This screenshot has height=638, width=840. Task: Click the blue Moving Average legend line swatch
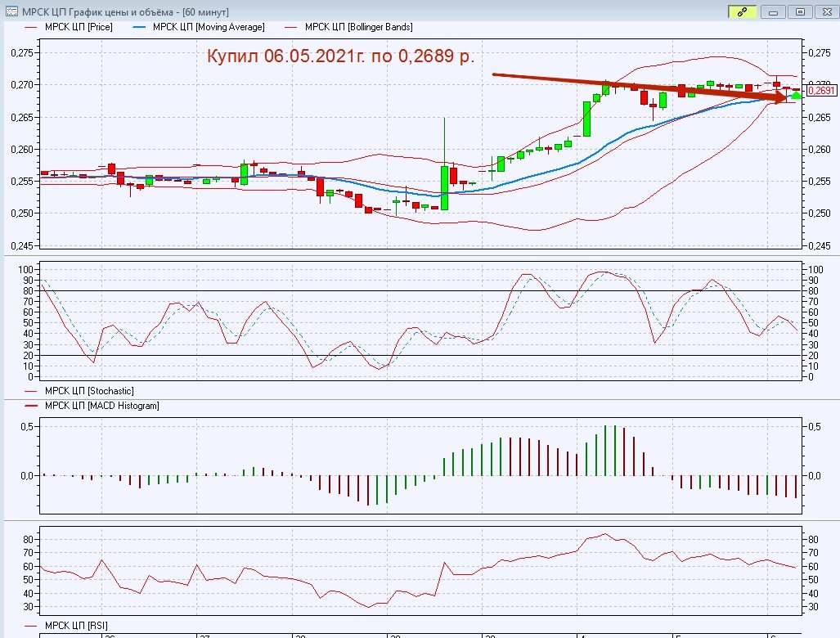click(139, 27)
